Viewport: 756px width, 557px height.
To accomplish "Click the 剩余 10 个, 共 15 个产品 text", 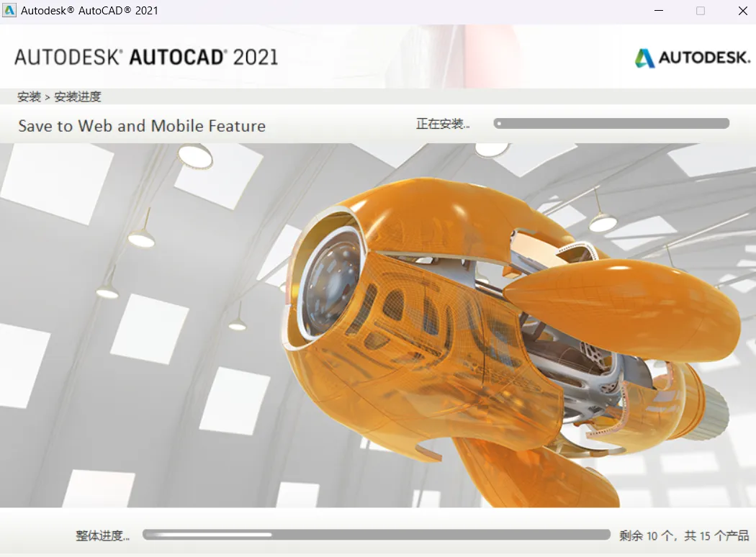I will click(x=684, y=535).
